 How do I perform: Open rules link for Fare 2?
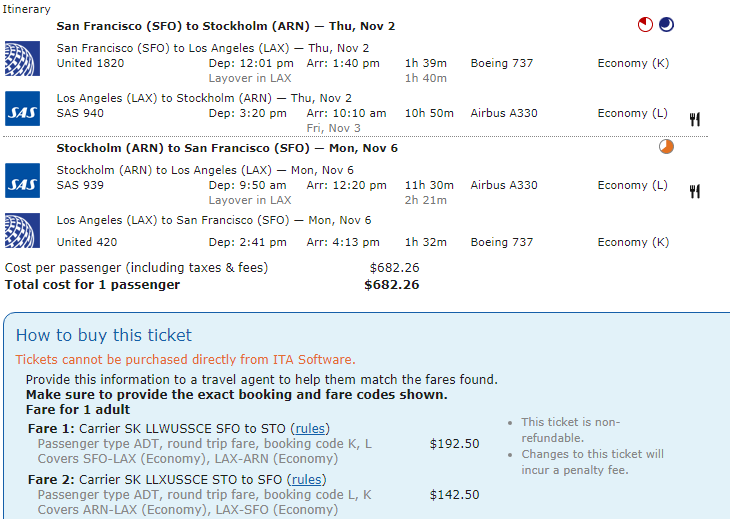[307, 479]
